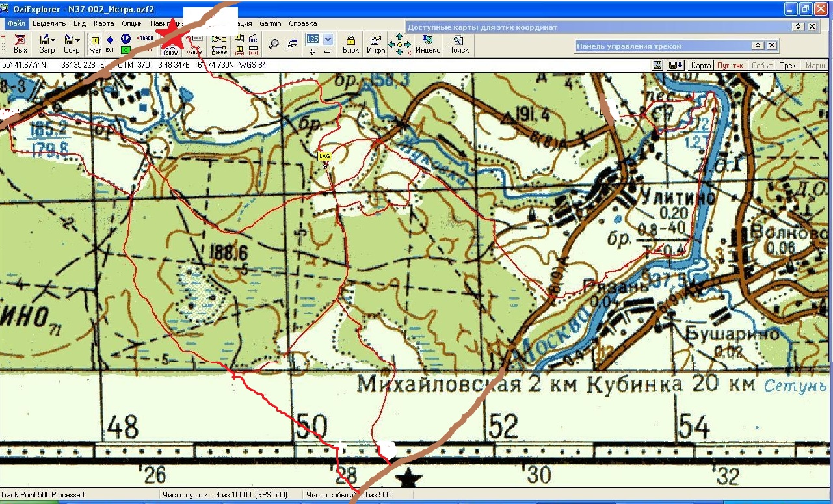Screen dimensions: 833x504
Task: Collapse the Доступные карты panel with the arrows button
Action: click(798, 27)
